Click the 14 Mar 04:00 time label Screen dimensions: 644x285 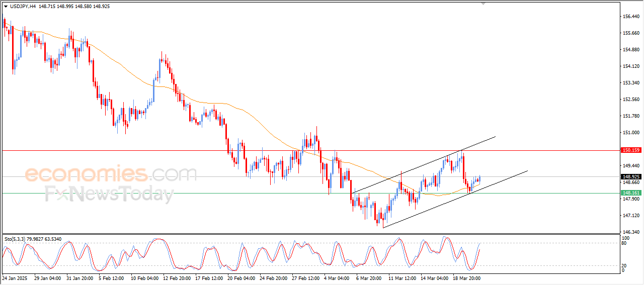pyautogui.click(x=434, y=278)
